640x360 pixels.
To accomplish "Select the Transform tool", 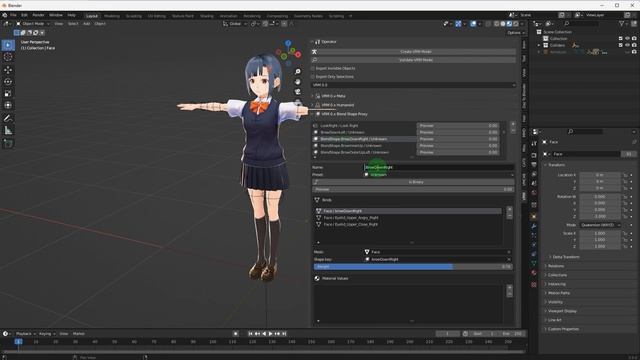I will tap(8, 105).
